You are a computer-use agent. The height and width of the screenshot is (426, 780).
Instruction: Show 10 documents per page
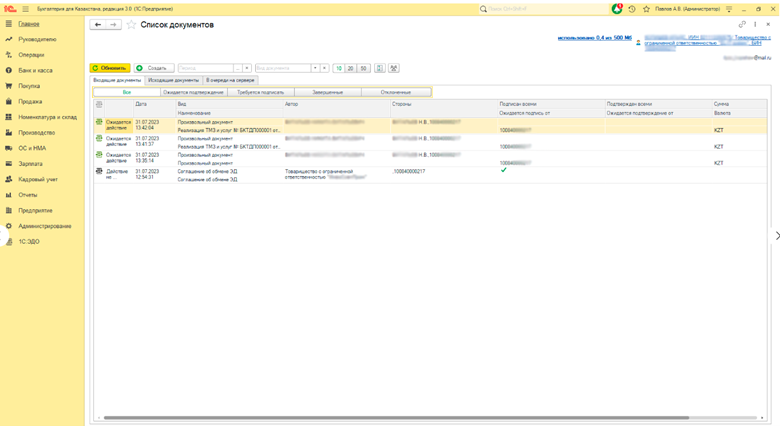click(339, 68)
